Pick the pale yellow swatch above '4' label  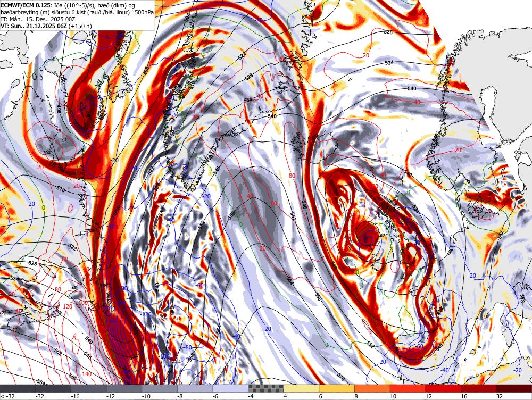click(301, 388)
